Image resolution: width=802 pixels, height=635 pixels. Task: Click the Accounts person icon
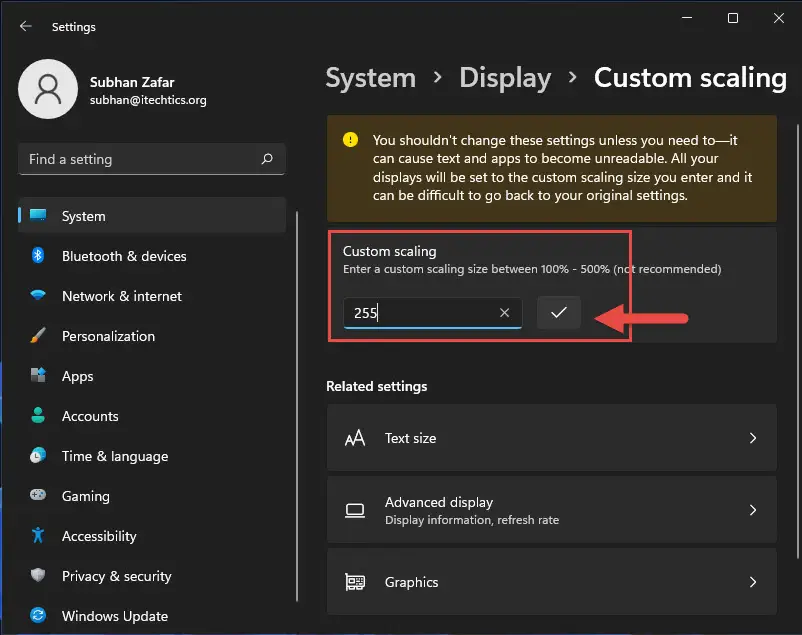tap(38, 415)
